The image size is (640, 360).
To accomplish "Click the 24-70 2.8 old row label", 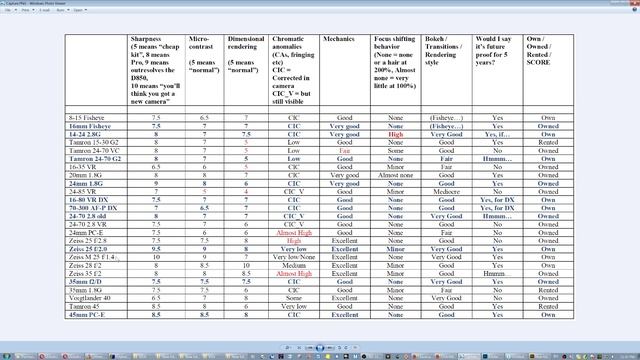I will [87, 216].
